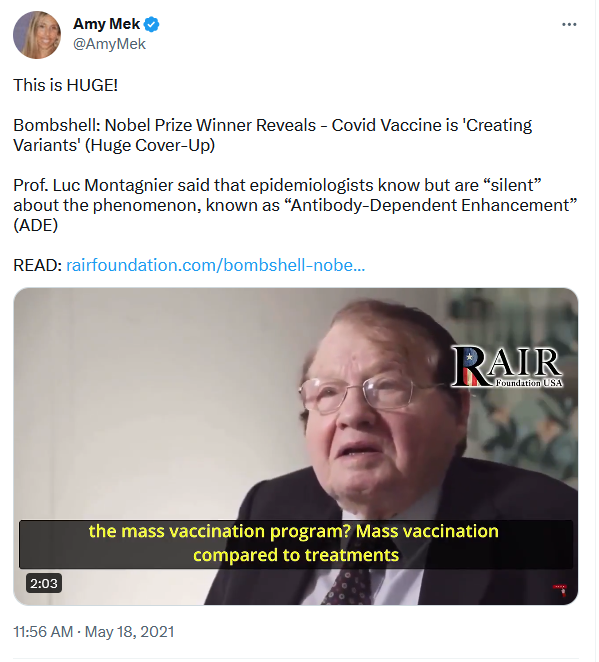The width and height of the screenshot is (599, 662).
Task: Open the Amy Mek display name
Action: pos(106,24)
